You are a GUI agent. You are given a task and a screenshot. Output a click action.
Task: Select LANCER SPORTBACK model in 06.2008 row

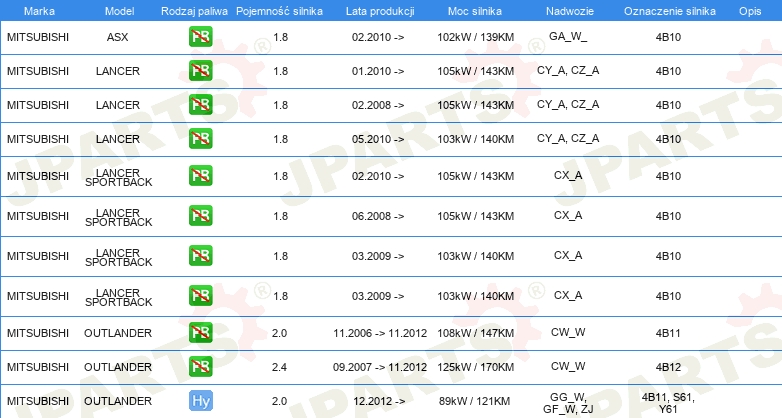point(118,217)
